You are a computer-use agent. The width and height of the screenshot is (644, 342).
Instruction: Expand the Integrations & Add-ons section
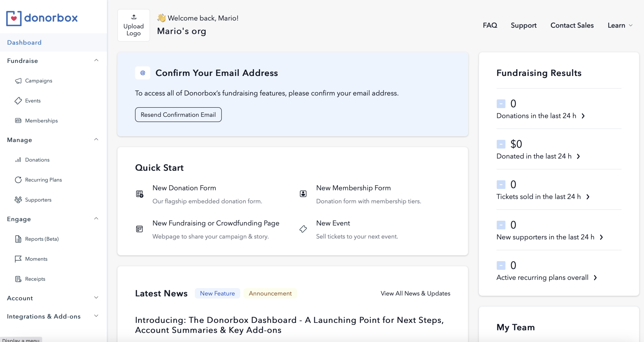(96, 316)
